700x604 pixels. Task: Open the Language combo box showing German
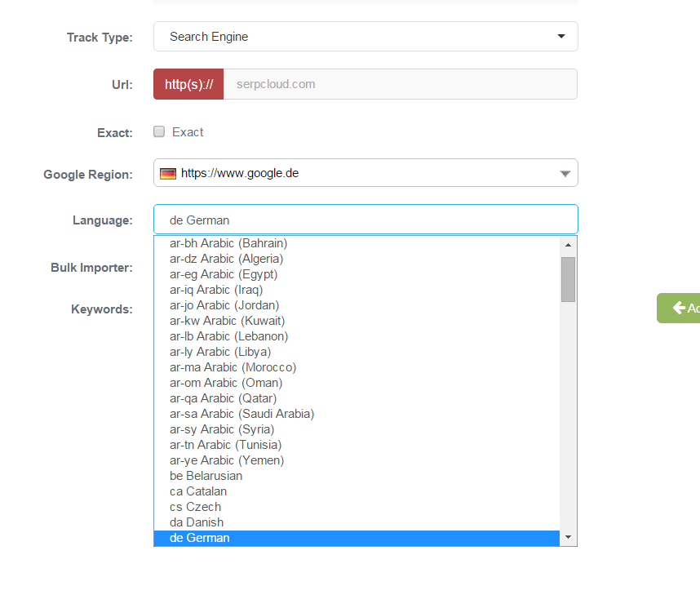[x=366, y=220]
